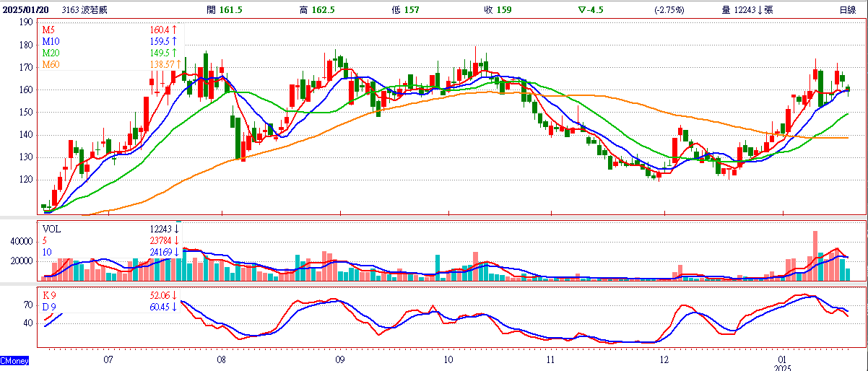Click the low price 低 157
This screenshot has height=371, width=868.
[405, 10]
